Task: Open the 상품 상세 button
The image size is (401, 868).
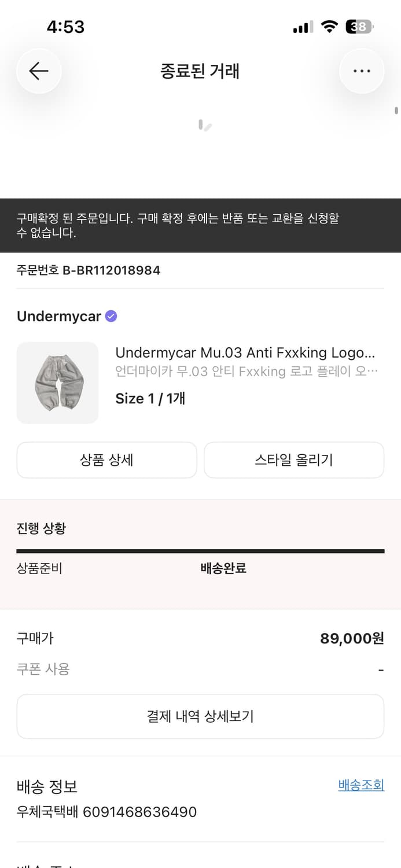Action: 106,459
